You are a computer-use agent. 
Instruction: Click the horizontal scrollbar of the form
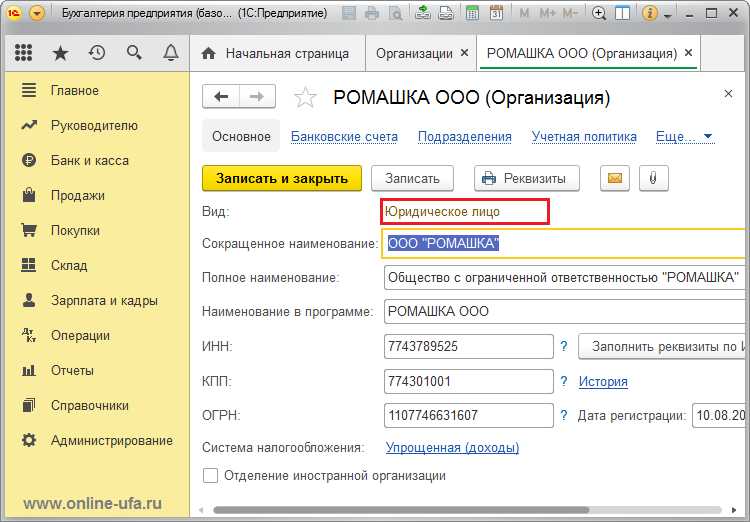pos(401,510)
